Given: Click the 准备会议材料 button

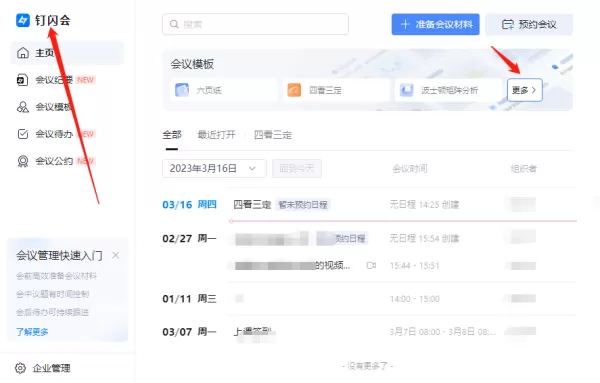Looking at the screenshot, I should pyautogui.click(x=435, y=24).
